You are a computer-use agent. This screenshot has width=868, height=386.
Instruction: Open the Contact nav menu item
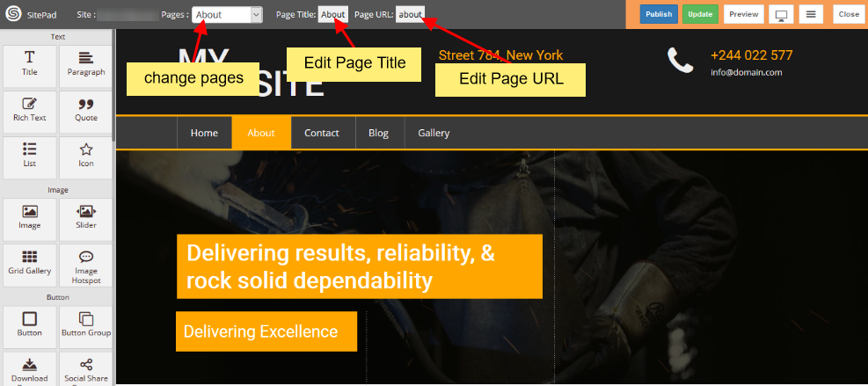321,133
